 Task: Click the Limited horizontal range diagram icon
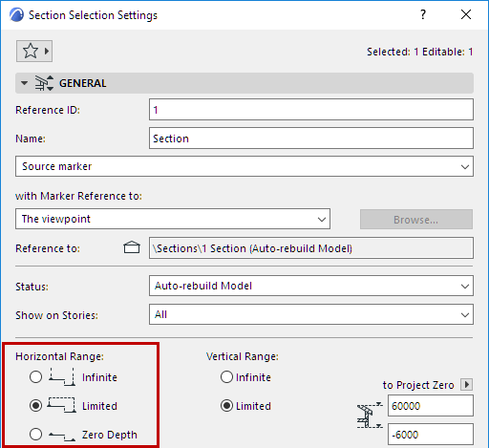(62, 405)
